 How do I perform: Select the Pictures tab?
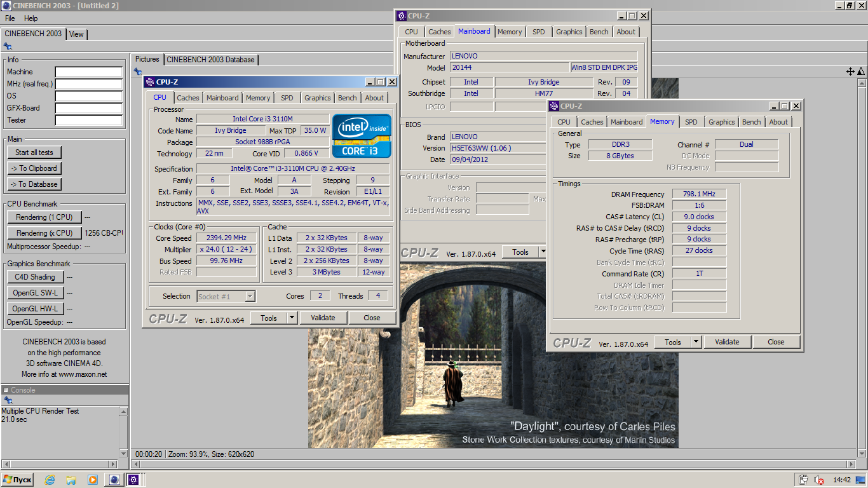pos(147,59)
